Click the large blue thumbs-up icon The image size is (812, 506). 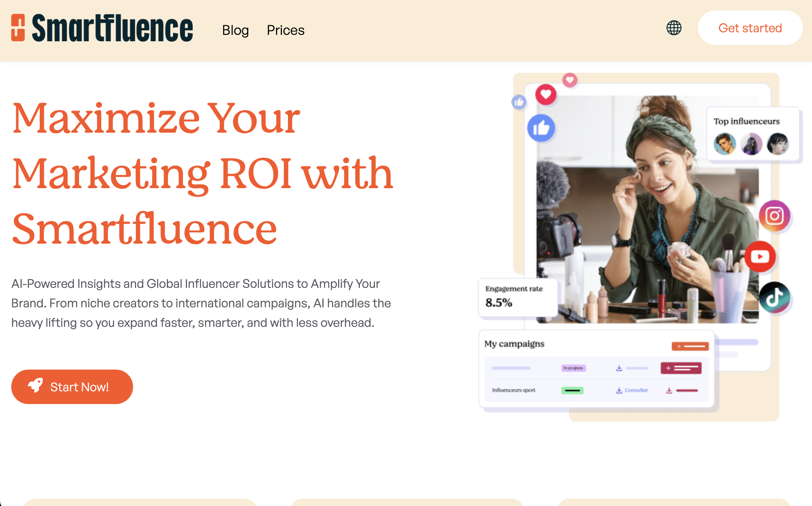point(541,128)
